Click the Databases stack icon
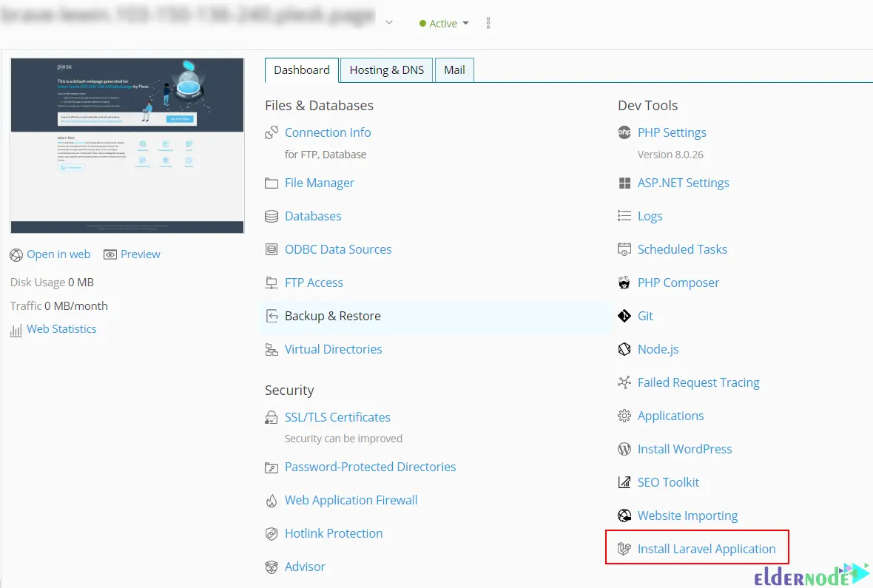The image size is (873, 588). (x=272, y=217)
